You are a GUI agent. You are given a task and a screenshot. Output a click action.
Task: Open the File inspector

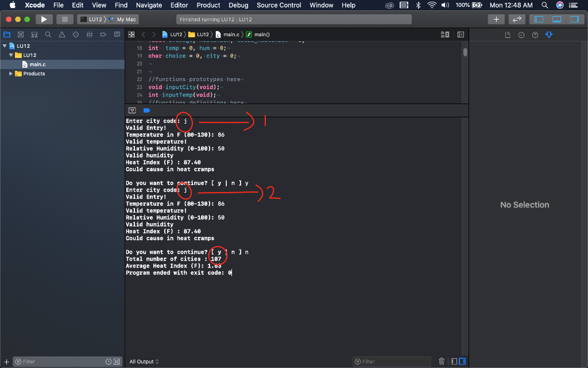click(507, 35)
